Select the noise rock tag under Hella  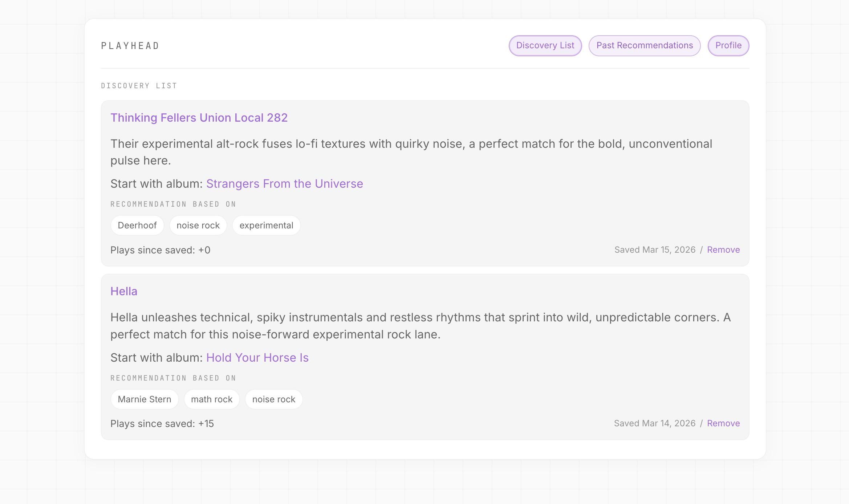pos(273,399)
